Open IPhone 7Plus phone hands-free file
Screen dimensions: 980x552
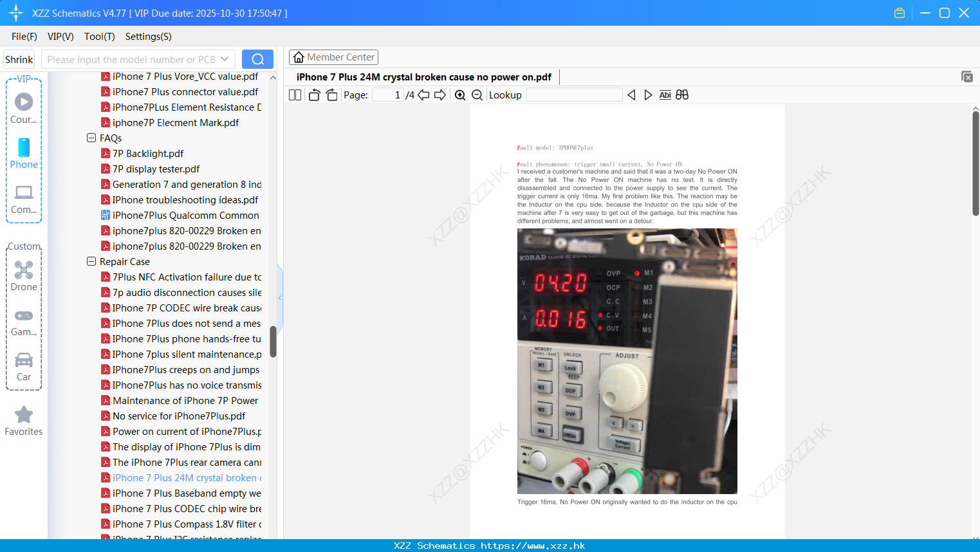point(181,339)
